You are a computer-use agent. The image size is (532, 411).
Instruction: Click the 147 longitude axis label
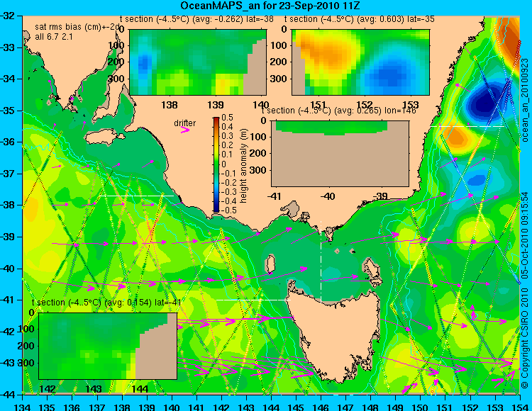(x=345, y=407)
